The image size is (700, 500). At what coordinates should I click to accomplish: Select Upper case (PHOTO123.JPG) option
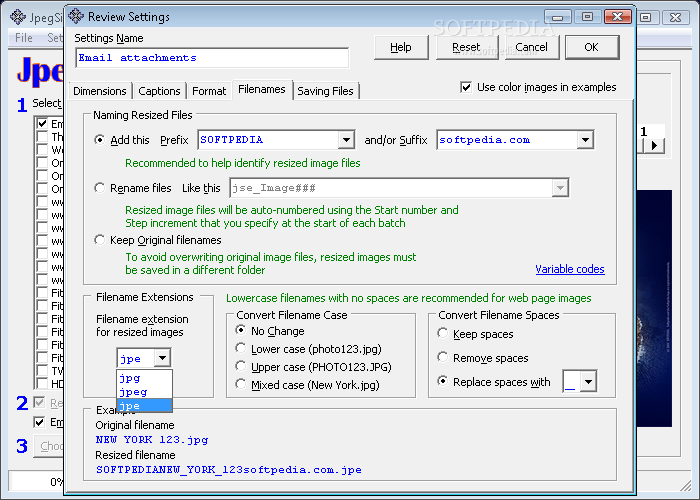pos(241,367)
